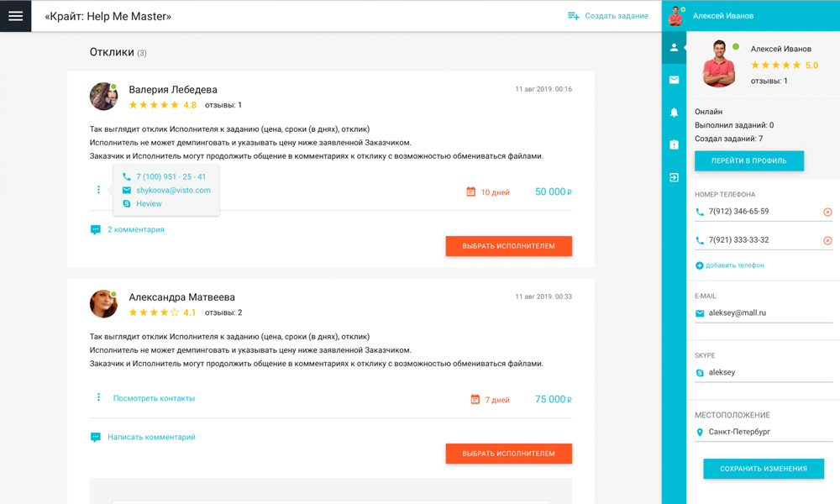Click Посмотреть контакты link

(x=154, y=398)
